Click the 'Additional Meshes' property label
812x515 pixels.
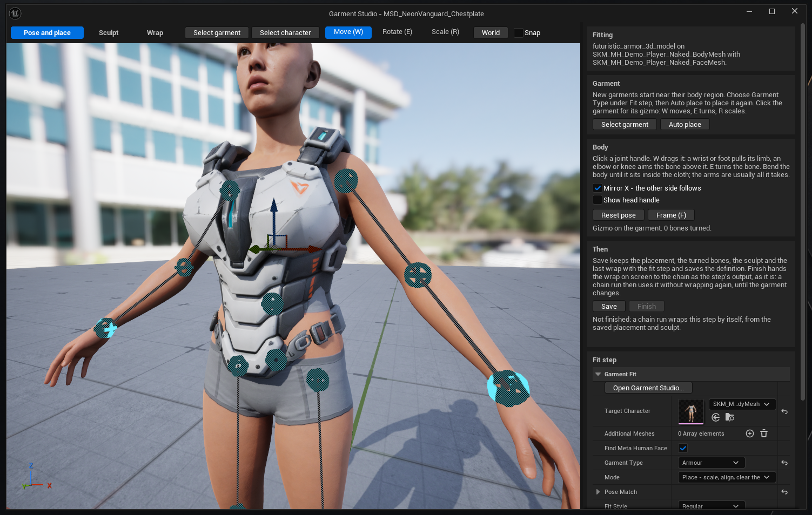tap(629, 433)
